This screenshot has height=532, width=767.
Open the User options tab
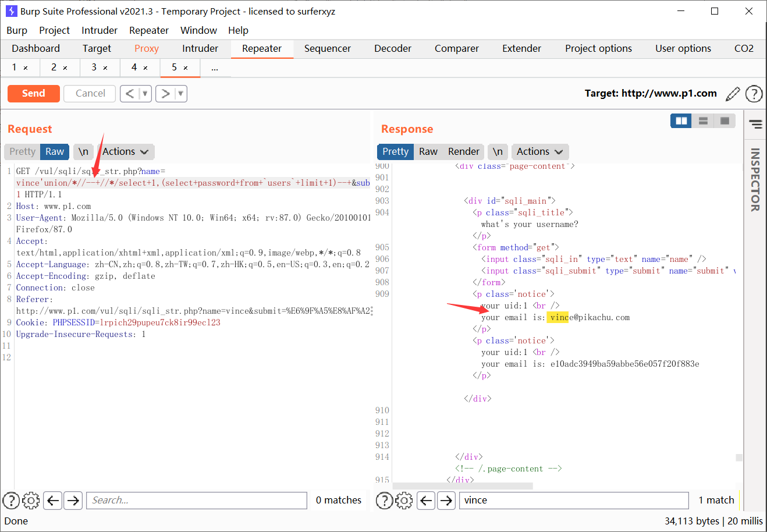click(683, 48)
